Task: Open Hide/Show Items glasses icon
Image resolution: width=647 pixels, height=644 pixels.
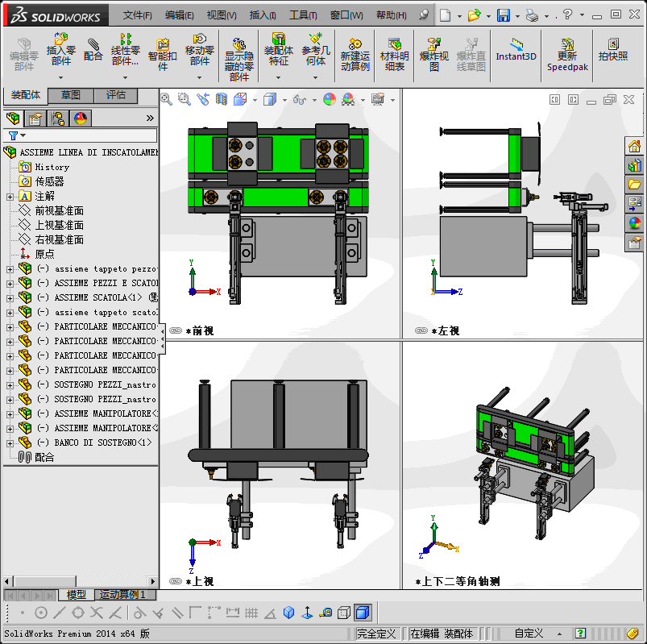Action: [300, 99]
